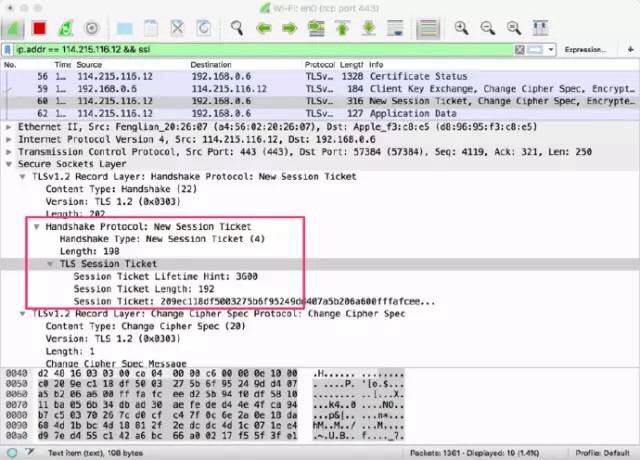The width and height of the screenshot is (640, 460).
Task: Select Handshake Type: New Session Ticket (4)
Action: coord(162,239)
